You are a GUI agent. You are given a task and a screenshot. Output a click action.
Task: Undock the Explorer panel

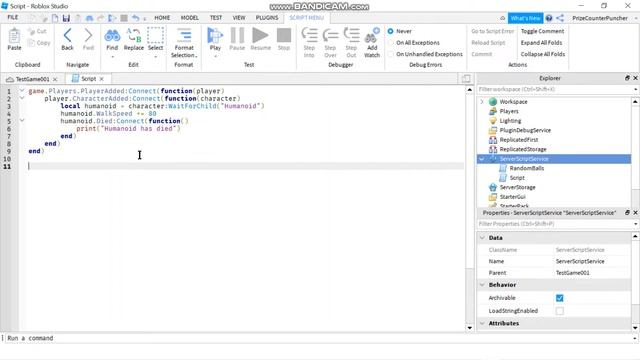click(x=627, y=78)
